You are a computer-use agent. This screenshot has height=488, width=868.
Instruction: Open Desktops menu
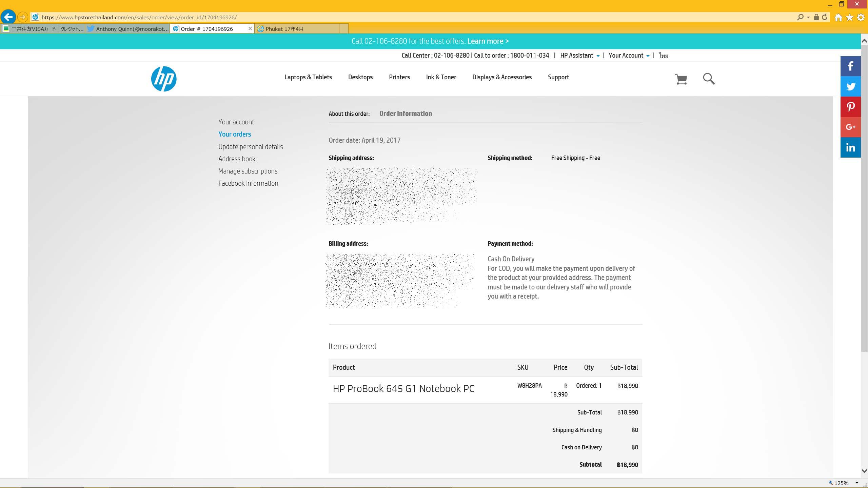tap(360, 77)
